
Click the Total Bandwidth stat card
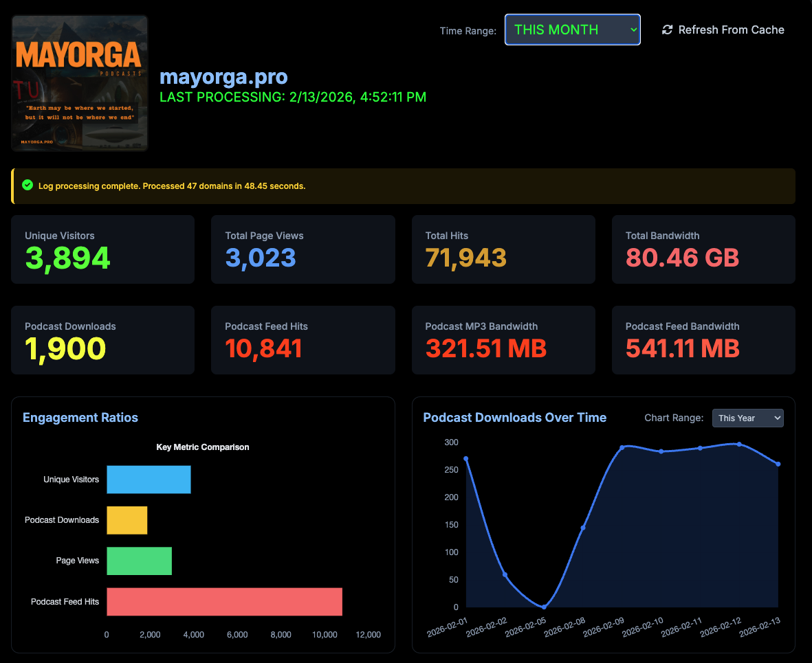pos(703,249)
